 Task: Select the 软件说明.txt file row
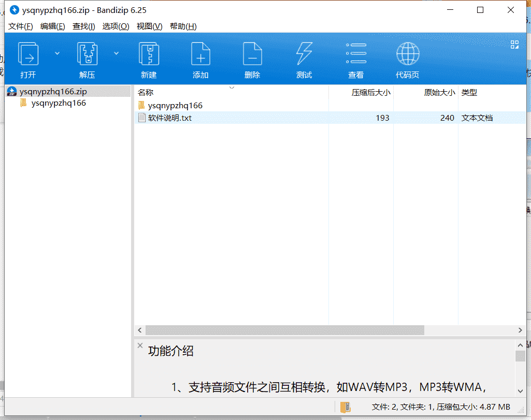click(x=330, y=118)
